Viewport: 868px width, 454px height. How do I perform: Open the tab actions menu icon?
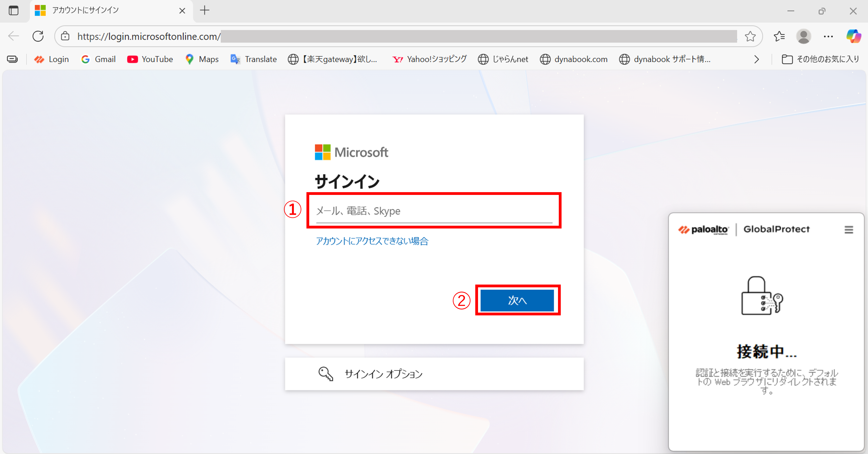pos(13,10)
